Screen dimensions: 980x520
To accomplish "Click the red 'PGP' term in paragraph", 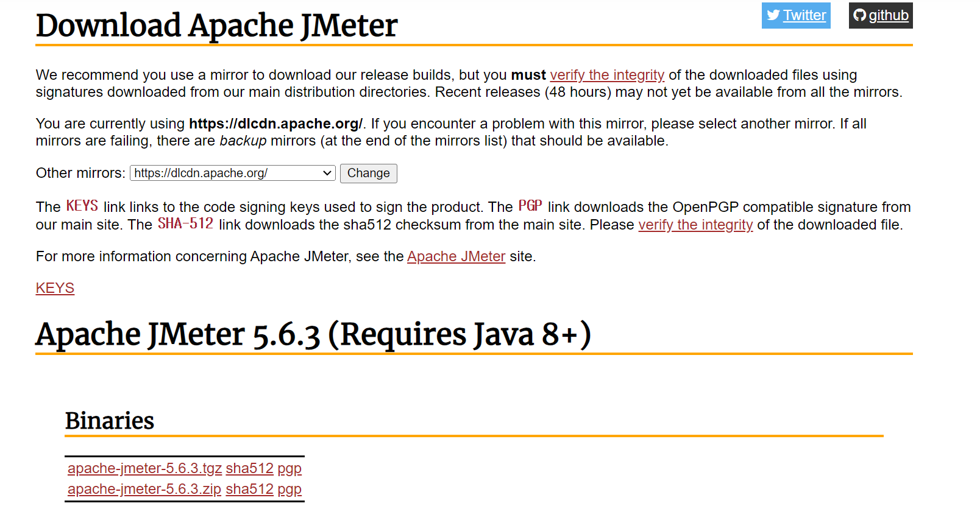I will [530, 206].
